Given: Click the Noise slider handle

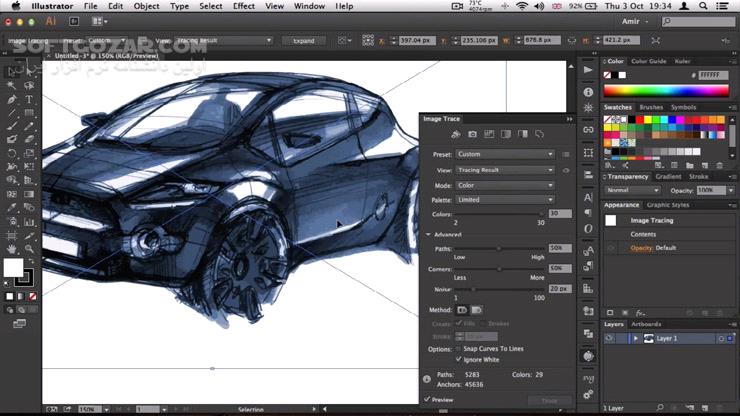Looking at the screenshot, I should pyautogui.click(x=473, y=289).
